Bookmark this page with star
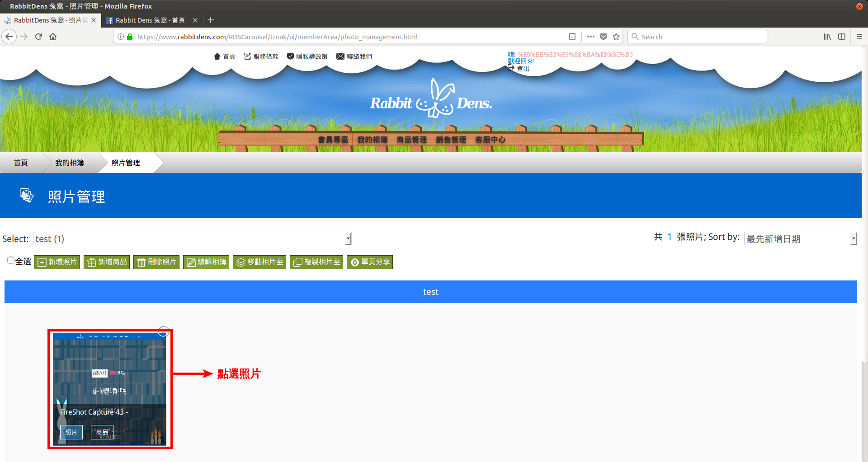Screen dimensions: 868x462 (616, 37)
